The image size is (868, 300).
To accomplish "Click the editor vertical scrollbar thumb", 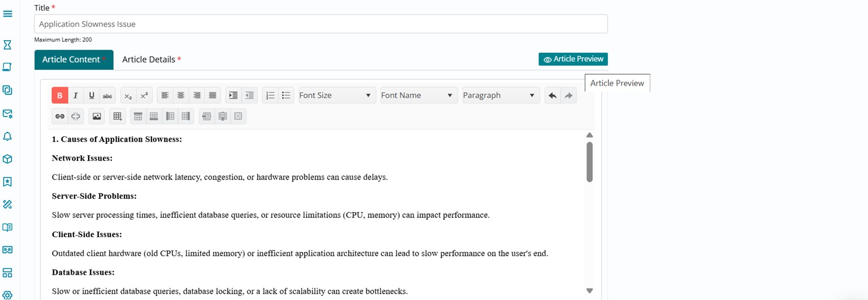I will pyautogui.click(x=589, y=162).
